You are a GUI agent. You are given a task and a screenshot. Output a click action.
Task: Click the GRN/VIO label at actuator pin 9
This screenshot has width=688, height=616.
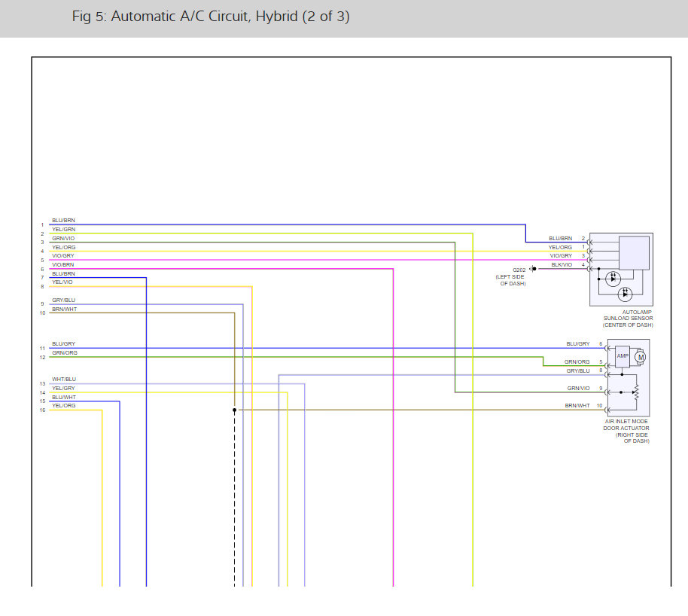(578, 388)
